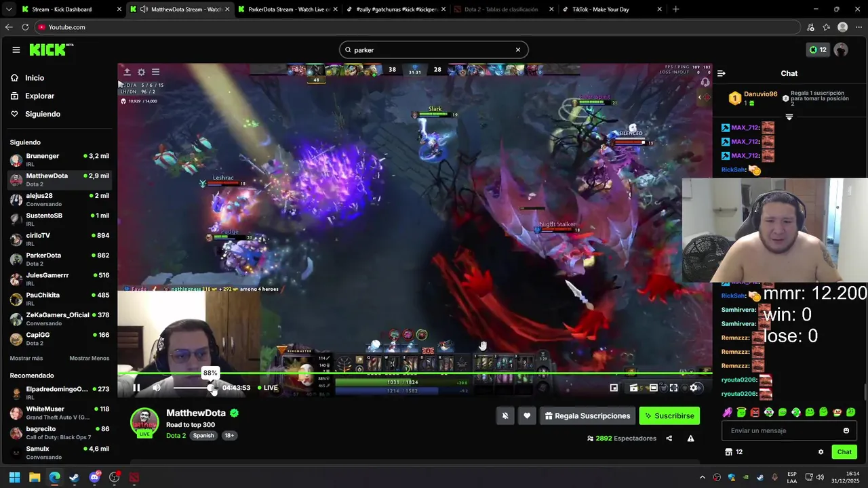Open the player settings gear

pyautogui.click(x=693, y=388)
